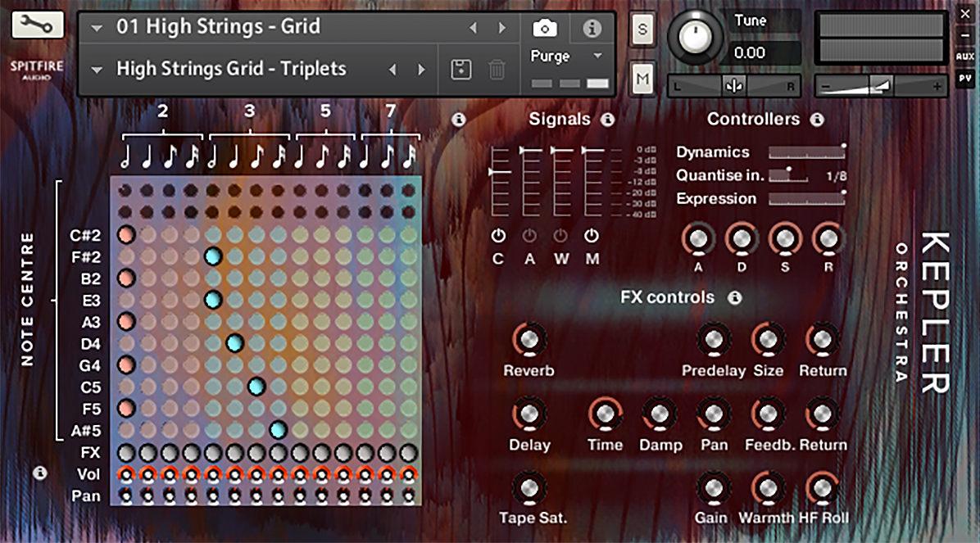This screenshot has height=543, width=980.
Task: Click the right arrow to load next preset
Action: [502, 27]
